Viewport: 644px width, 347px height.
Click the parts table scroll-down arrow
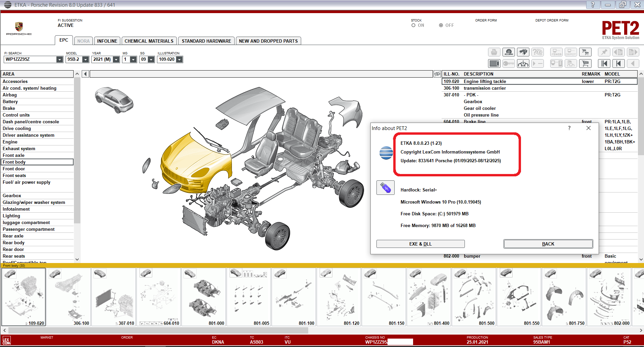click(641, 259)
